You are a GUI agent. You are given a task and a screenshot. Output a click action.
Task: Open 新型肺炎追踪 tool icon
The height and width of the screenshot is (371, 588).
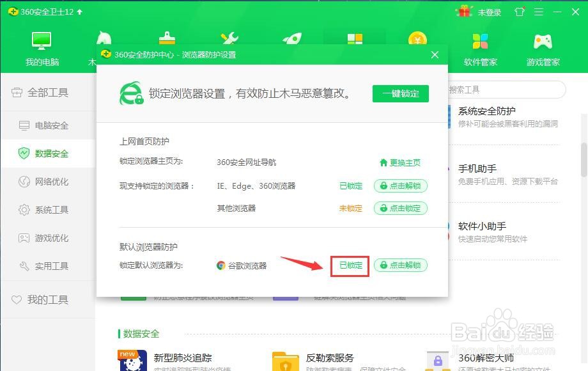click(132, 361)
